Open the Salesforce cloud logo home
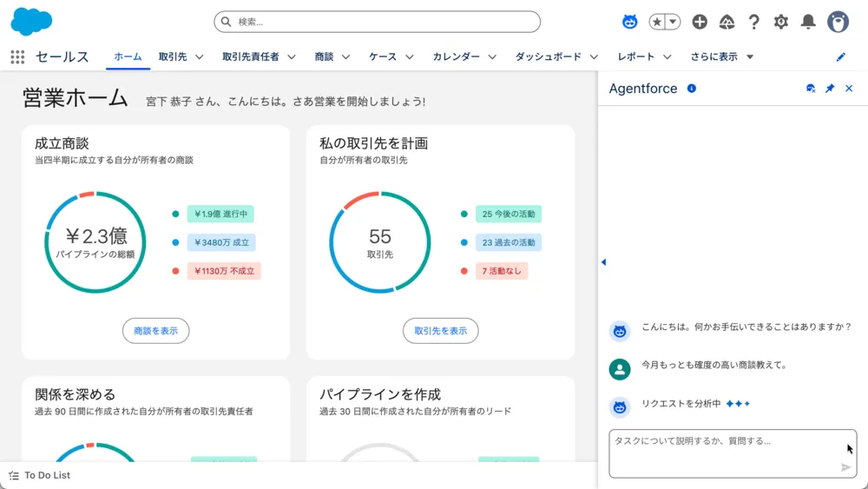The width and height of the screenshot is (868, 489). pyautogui.click(x=31, y=22)
